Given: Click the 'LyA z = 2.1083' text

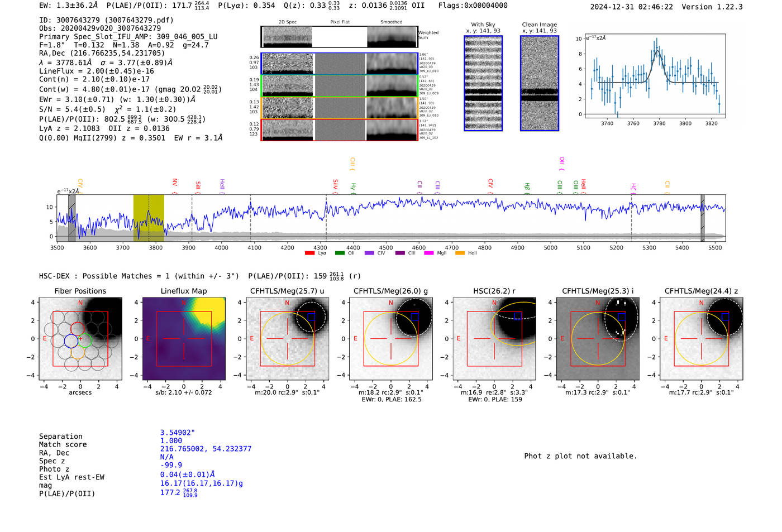Looking at the screenshot, I should coord(69,128).
